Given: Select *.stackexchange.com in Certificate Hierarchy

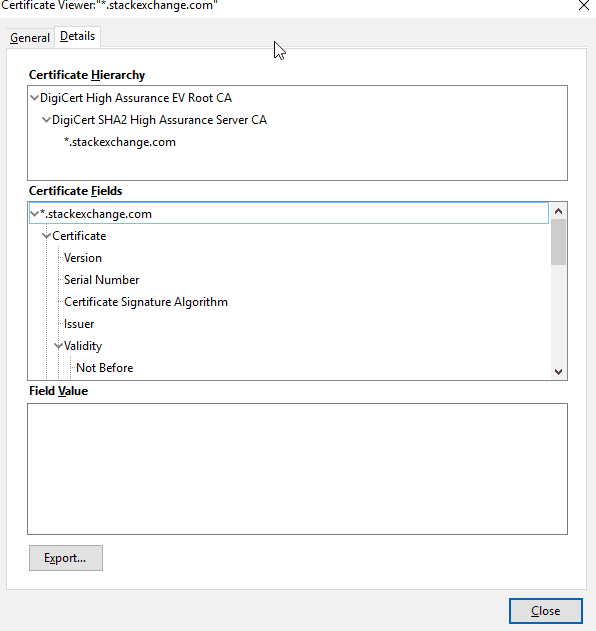Looking at the screenshot, I should click(x=120, y=142).
